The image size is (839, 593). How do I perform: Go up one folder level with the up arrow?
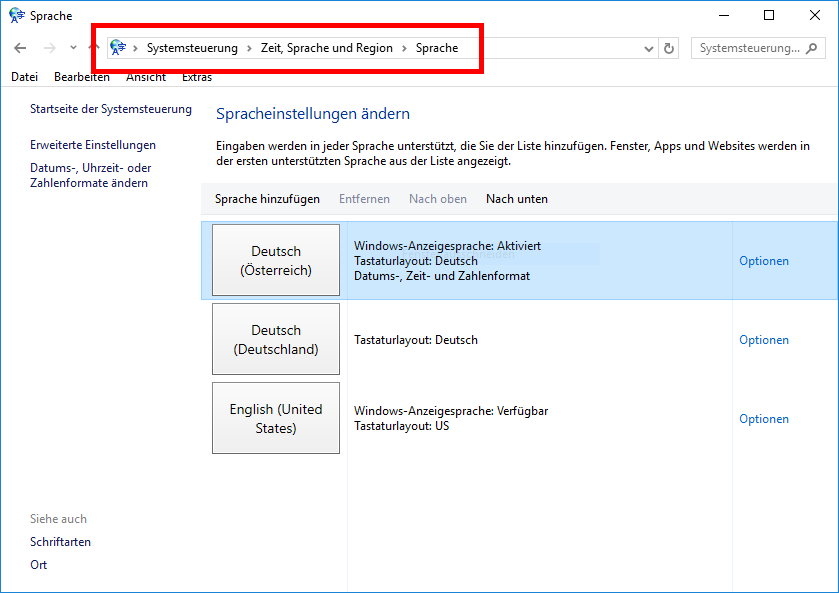point(93,47)
